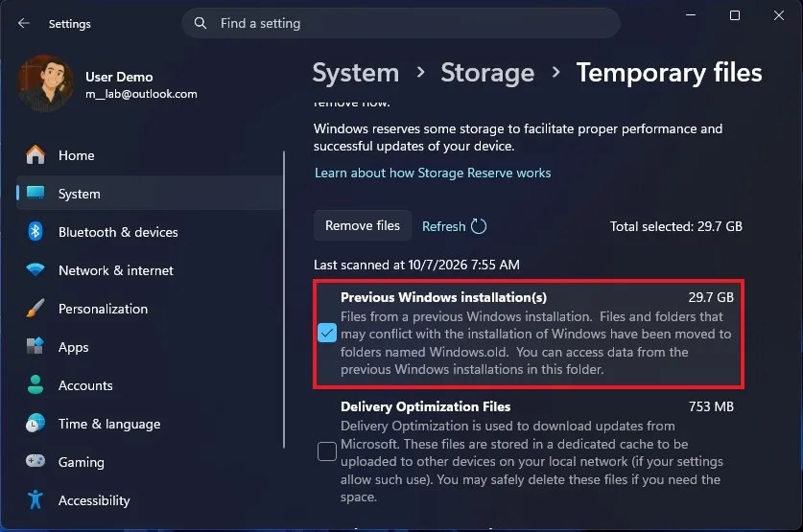803x532 pixels.
Task: Click the m_lab@outlook.com account email
Action: (x=141, y=94)
